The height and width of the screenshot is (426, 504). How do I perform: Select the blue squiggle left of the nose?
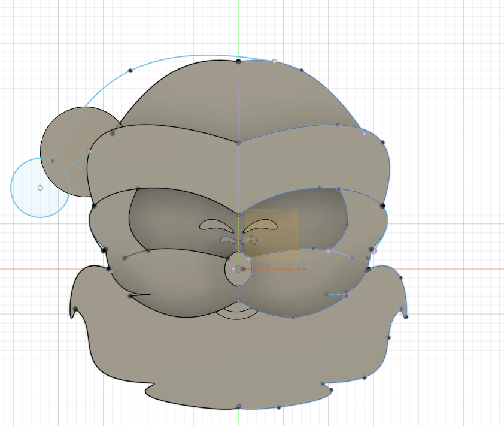[x=226, y=240]
